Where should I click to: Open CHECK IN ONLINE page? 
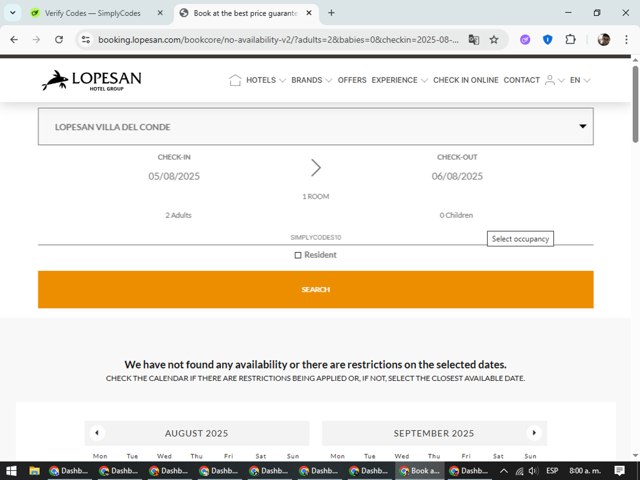(x=466, y=80)
